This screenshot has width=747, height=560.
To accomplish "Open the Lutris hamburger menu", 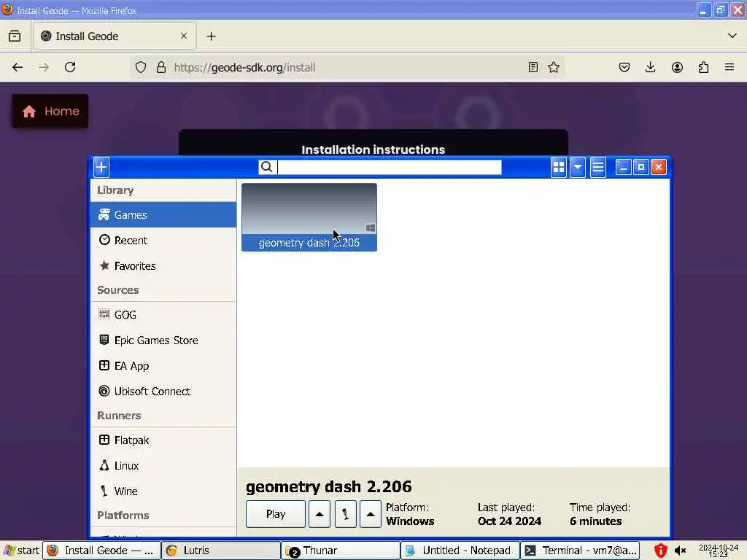I will click(597, 167).
